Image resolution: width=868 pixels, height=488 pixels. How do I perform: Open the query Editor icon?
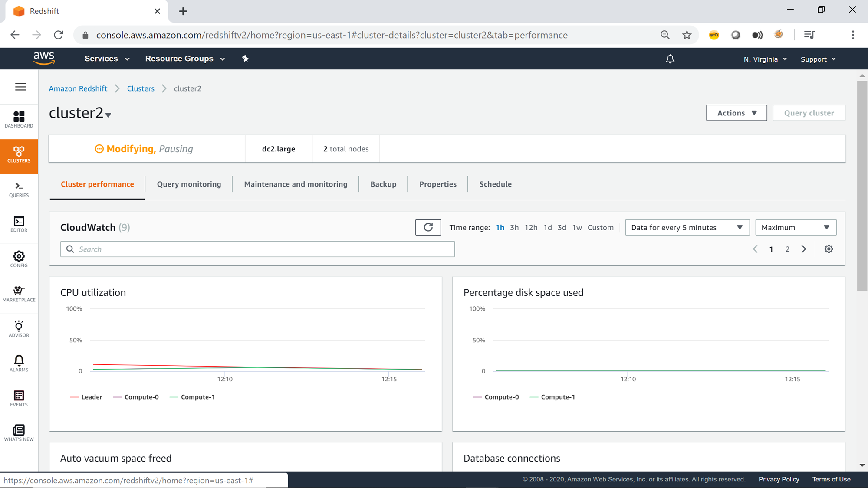[19, 224]
